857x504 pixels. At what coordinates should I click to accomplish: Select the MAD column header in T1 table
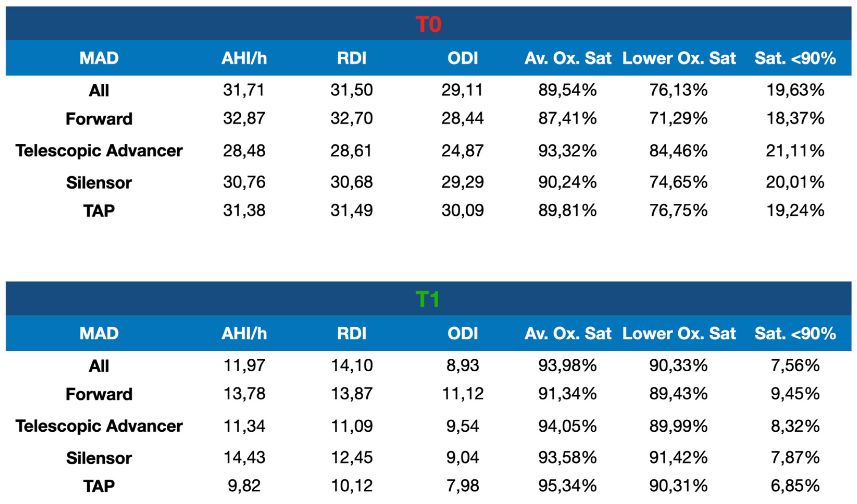(99, 333)
